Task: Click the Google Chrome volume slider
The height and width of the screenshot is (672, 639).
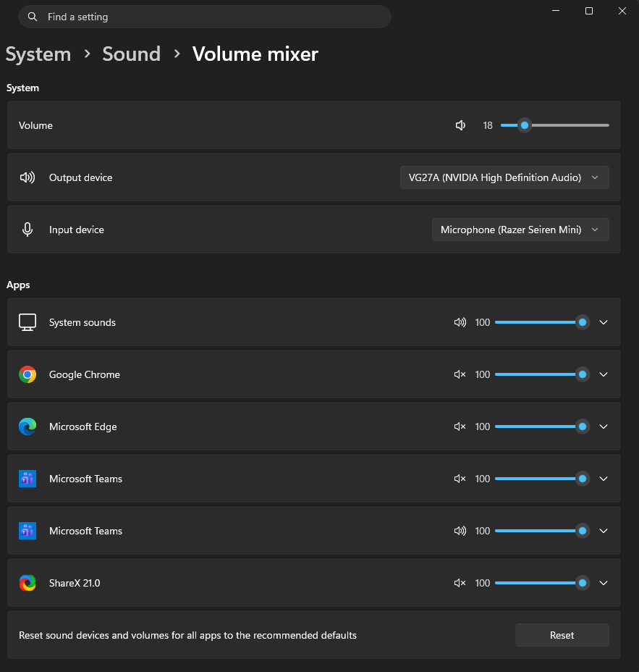Action: coord(542,374)
